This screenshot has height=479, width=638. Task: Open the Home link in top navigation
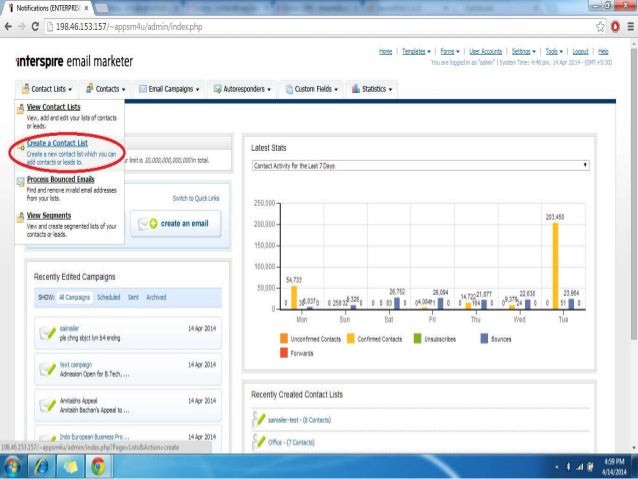coord(385,51)
